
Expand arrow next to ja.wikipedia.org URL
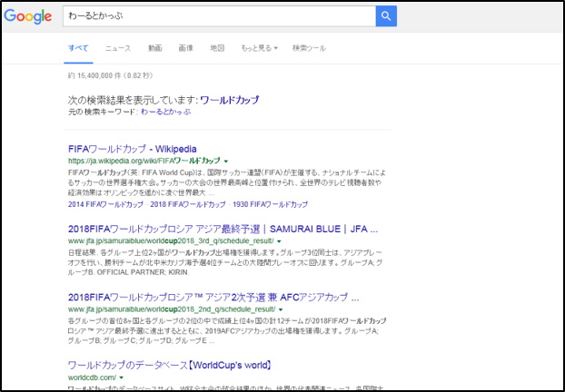(226, 161)
